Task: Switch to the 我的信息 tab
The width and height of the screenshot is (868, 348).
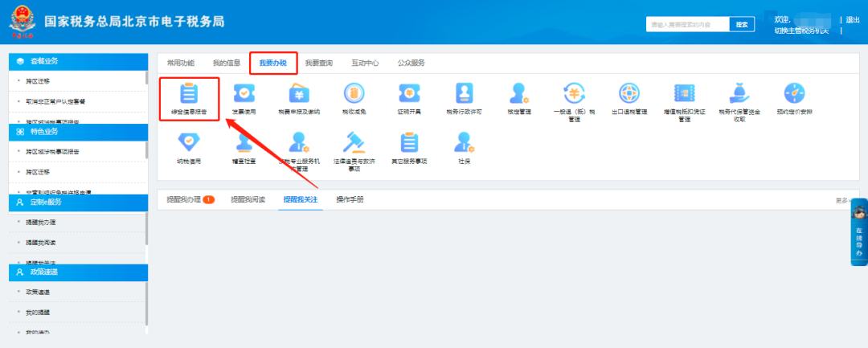Action: click(227, 63)
